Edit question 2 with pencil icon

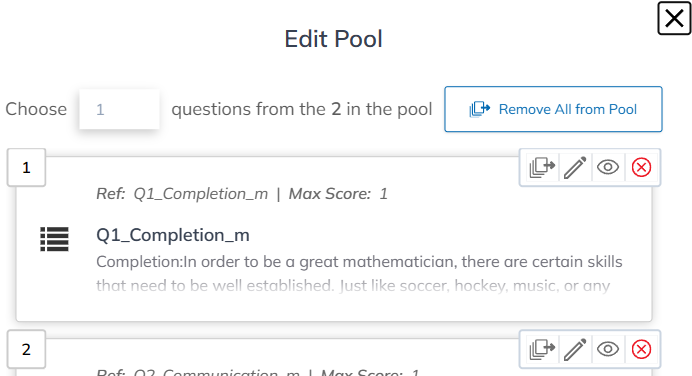click(x=575, y=349)
